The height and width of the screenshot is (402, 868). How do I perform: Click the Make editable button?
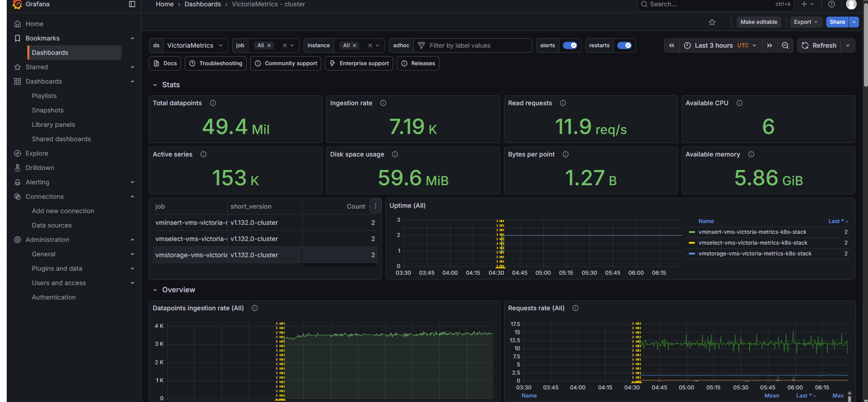click(x=759, y=22)
